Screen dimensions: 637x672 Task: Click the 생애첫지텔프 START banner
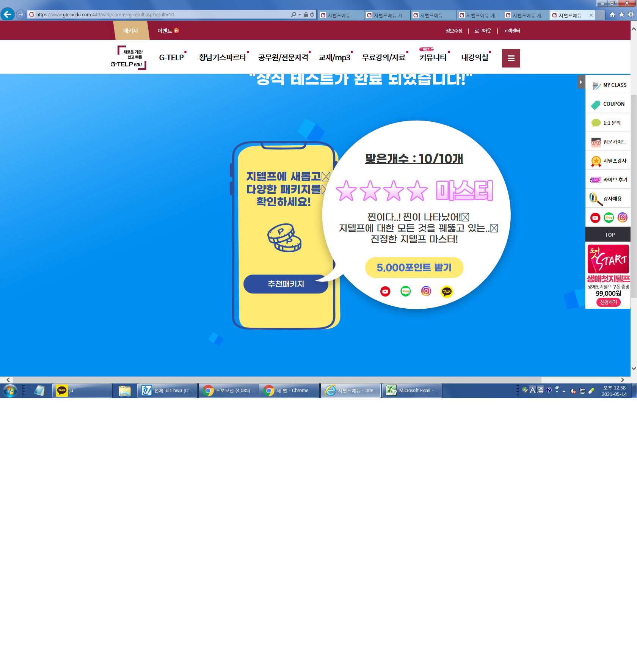(608, 259)
